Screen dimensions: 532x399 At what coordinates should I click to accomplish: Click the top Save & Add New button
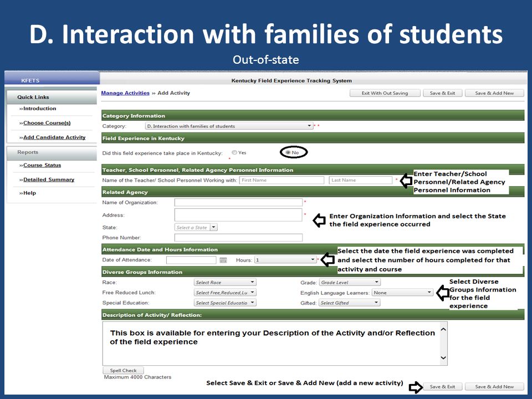(494, 93)
